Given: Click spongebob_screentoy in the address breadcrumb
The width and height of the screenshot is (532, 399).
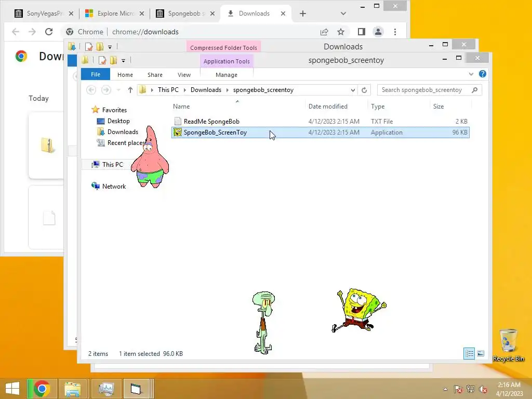Looking at the screenshot, I should click(x=263, y=90).
